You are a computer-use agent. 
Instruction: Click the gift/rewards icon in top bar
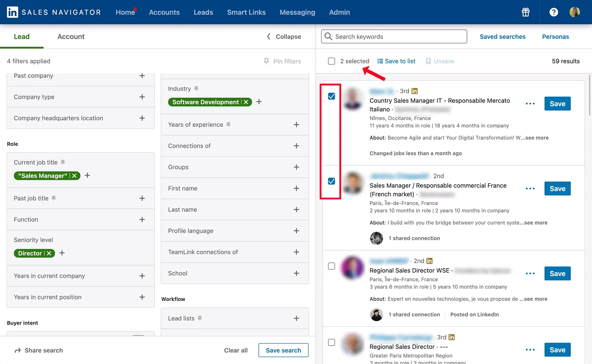[x=526, y=12]
